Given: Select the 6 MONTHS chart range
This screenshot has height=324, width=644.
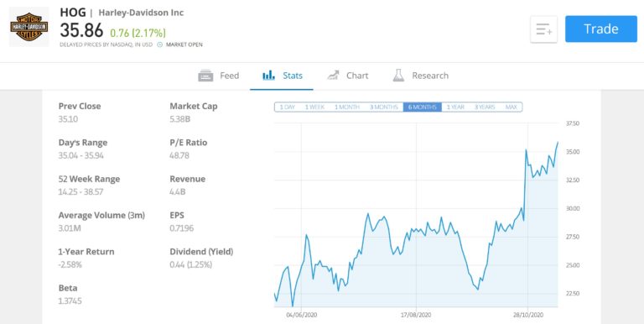Looking at the screenshot, I should point(423,107).
